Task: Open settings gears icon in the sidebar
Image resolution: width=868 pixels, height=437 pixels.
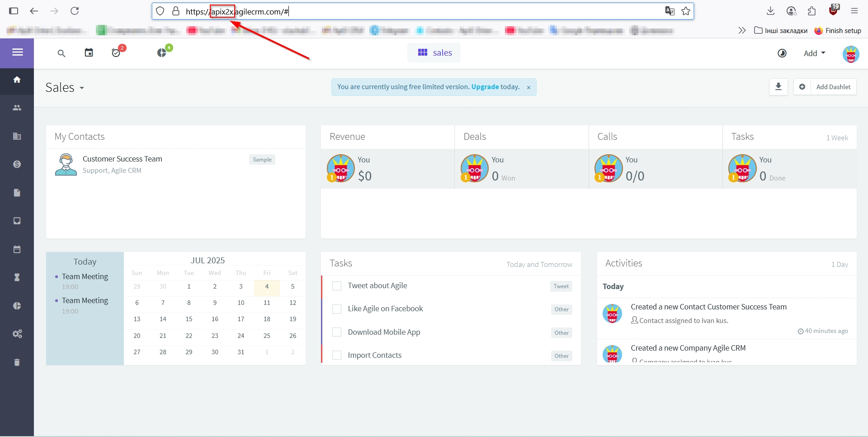Action: [17, 334]
